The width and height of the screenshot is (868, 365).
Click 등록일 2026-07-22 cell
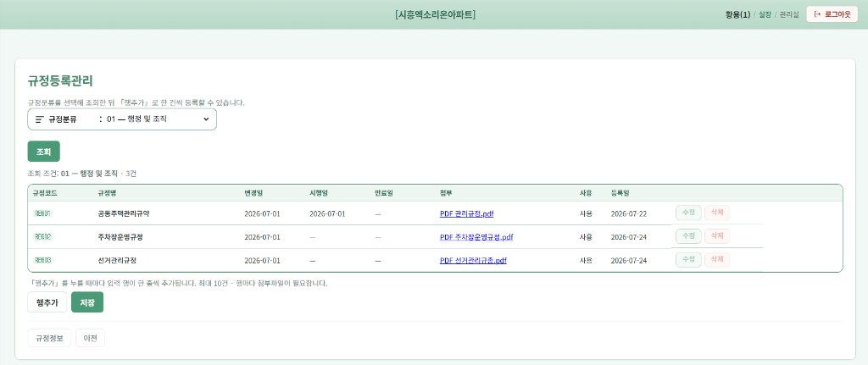click(x=628, y=214)
